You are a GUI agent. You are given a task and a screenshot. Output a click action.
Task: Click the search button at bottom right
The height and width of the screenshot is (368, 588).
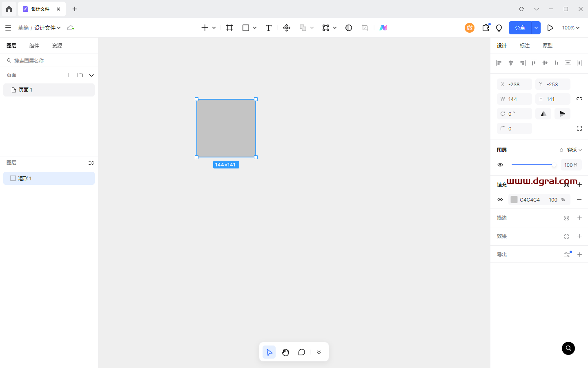568,348
